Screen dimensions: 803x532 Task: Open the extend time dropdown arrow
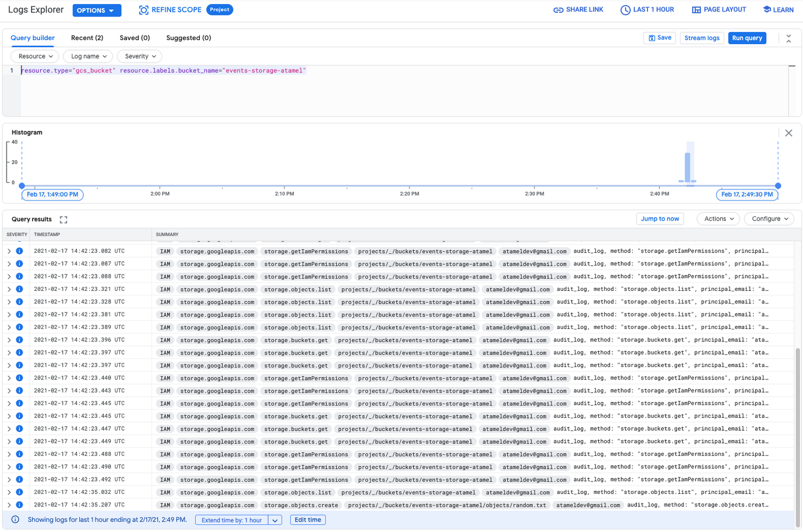[275, 520]
